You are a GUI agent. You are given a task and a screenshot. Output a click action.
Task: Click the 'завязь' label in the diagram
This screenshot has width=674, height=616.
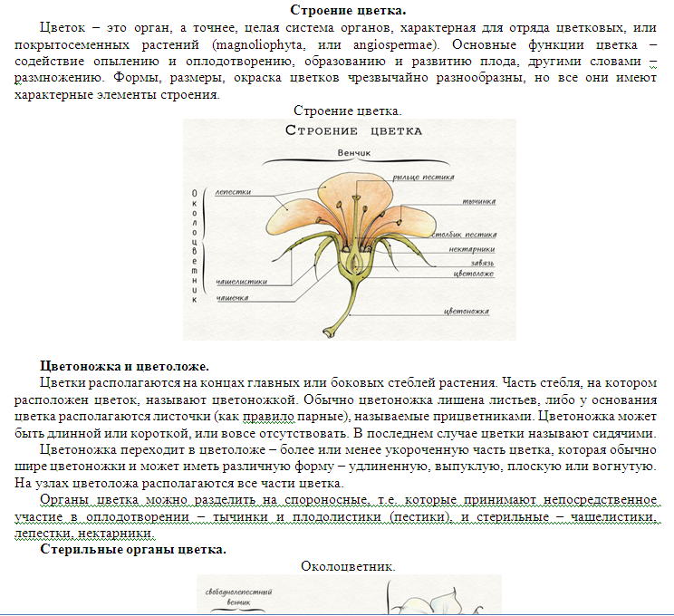coord(482,263)
